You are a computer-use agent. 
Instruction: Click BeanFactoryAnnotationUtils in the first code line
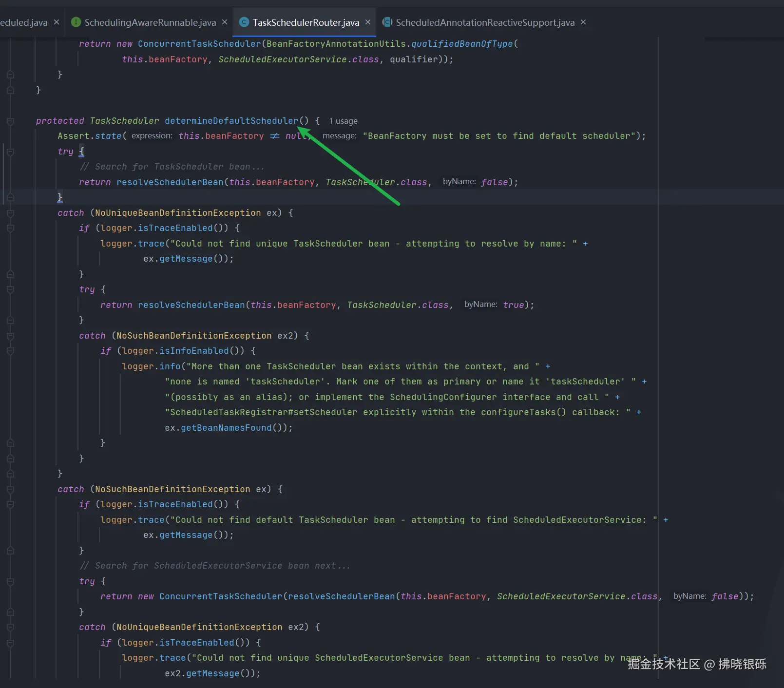(336, 44)
